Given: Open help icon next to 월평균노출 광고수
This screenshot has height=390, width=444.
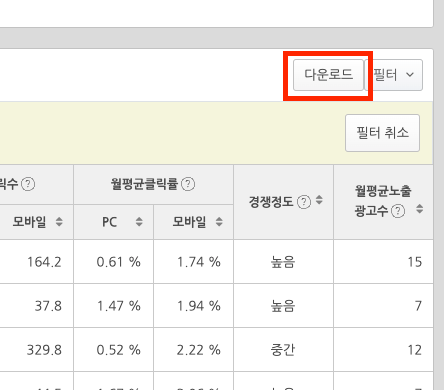Looking at the screenshot, I should pos(398,211).
